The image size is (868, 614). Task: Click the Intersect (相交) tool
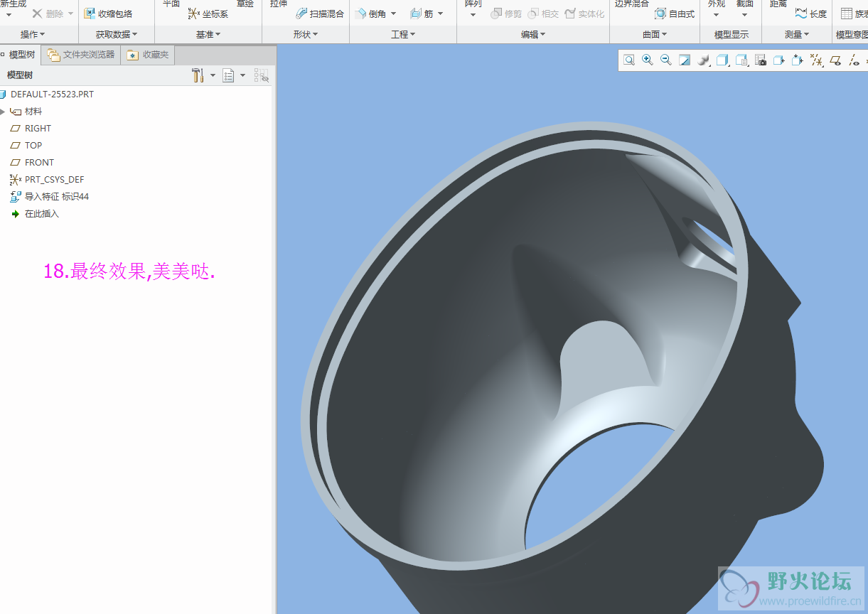(x=543, y=14)
